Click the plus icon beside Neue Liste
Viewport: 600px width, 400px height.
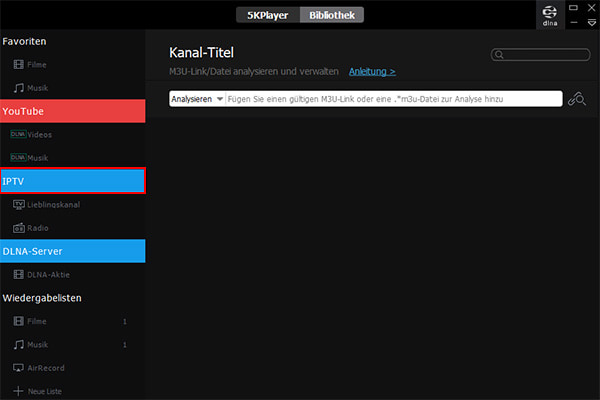18,391
